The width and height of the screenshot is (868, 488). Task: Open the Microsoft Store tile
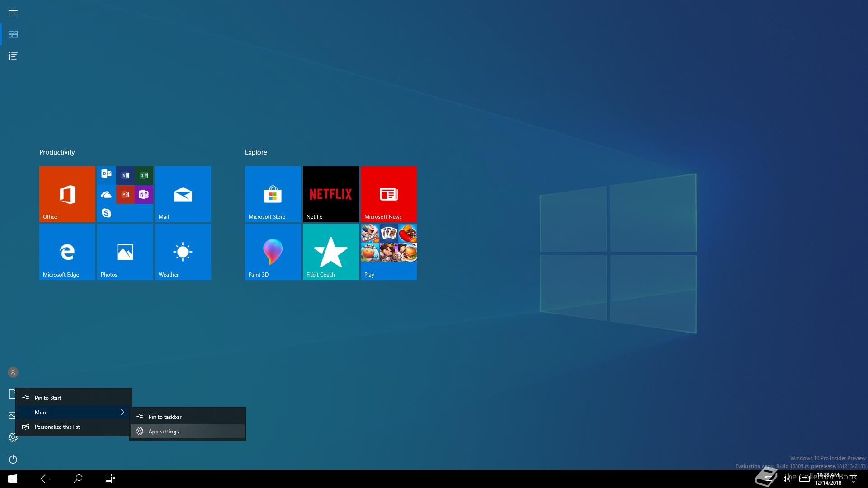[273, 194]
